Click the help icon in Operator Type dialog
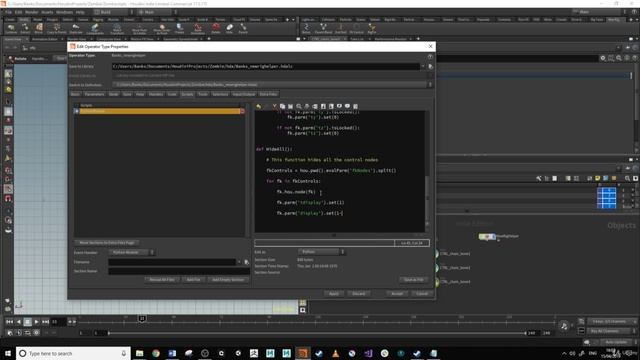Image resolution: width=640 pixels, height=360 pixels. 430,56
